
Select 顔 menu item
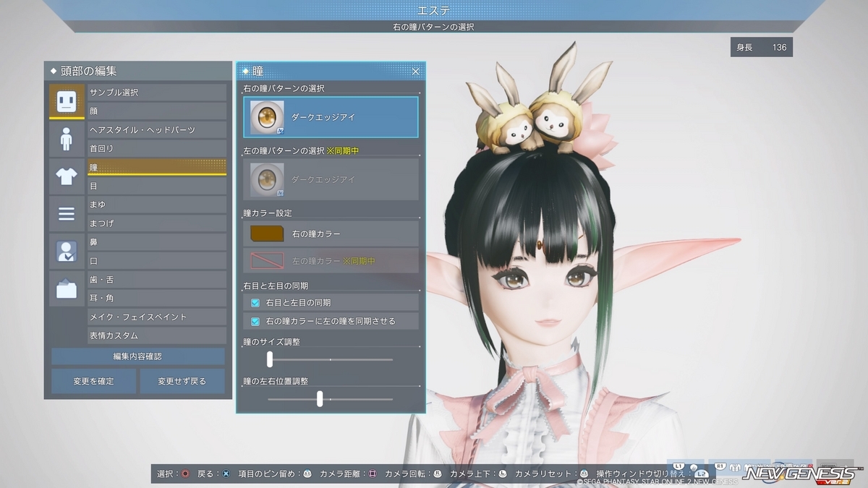157,111
